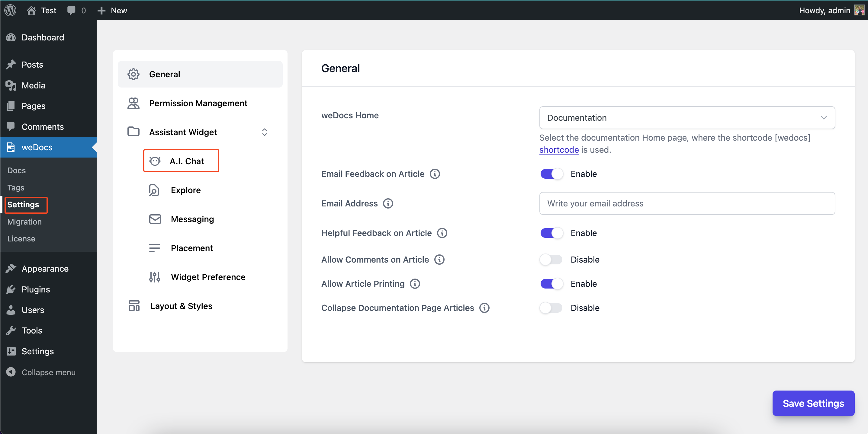Click the admin avatar thumbnail

[x=859, y=11]
